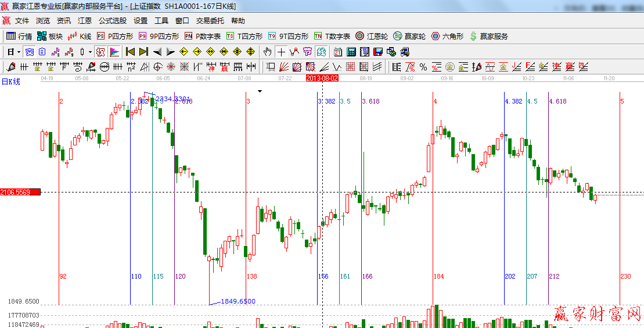644x328 pixels.
Task: Toggle the crosshair cursor button
Action: tap(281, 52)
